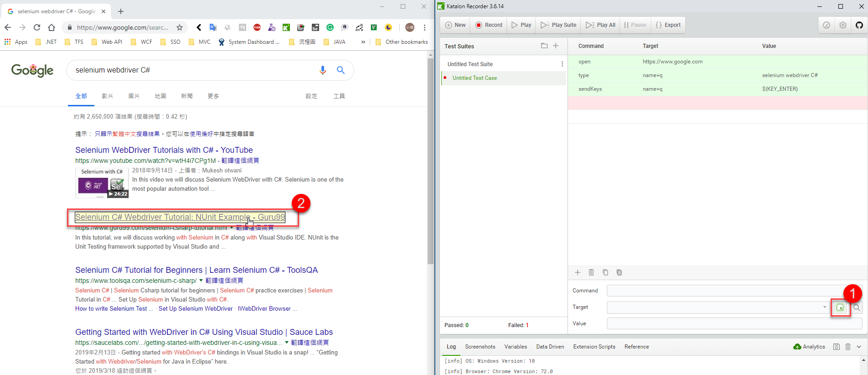This screenshot has width=868, height=375.
Task: Click the Grammarly extension icon
Action: click(x=330, y=27)
